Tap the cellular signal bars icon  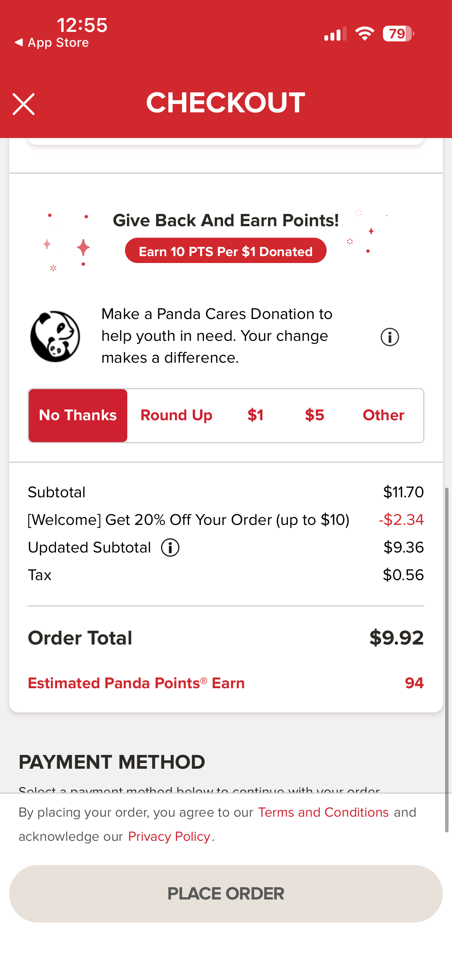335,34
